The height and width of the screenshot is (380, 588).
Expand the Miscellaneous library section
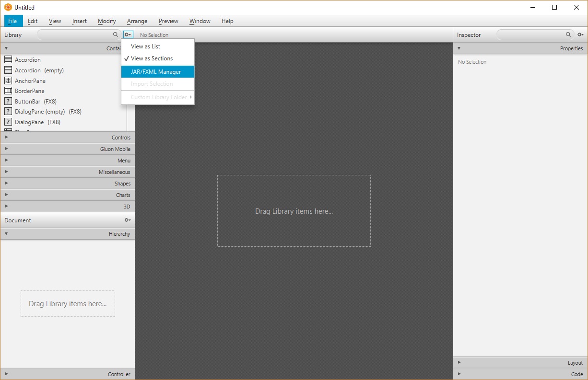(68, 172)
